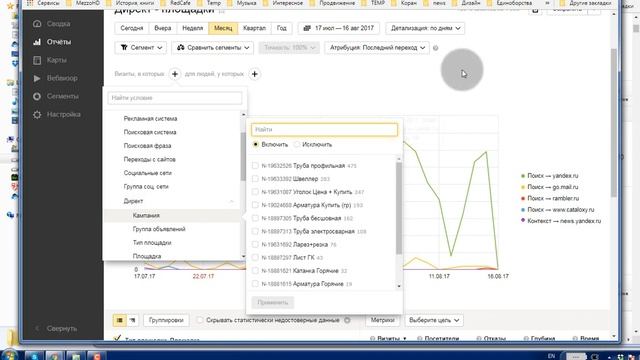Click green legend dot Поиск → yandex.ru
The height and width of the screenshot is (360, 640).
523,176
